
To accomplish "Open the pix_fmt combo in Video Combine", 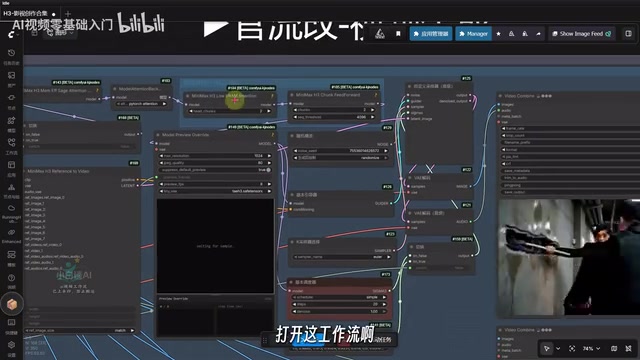I will click(570, 156).
